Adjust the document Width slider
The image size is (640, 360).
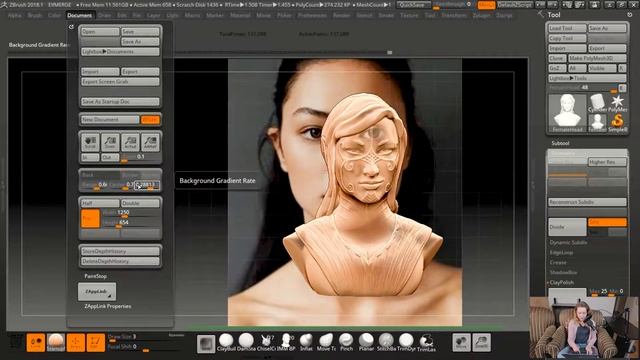pos(130,213)
